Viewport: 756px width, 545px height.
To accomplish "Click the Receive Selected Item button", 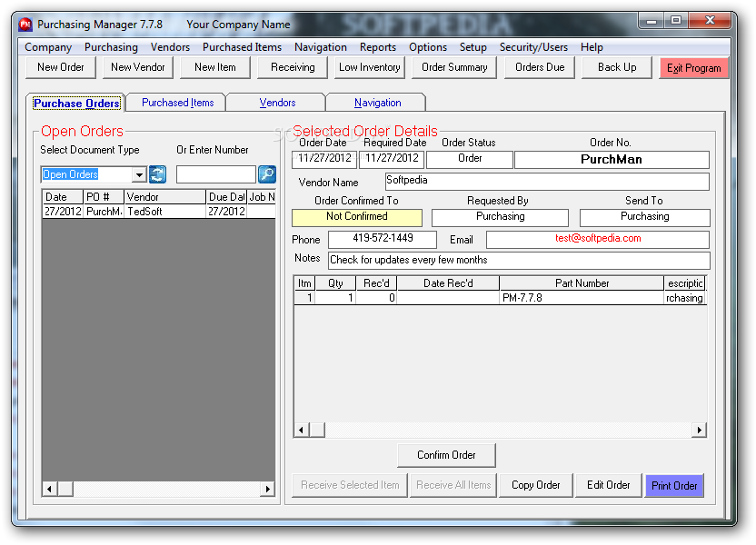I will pos(350,485).
